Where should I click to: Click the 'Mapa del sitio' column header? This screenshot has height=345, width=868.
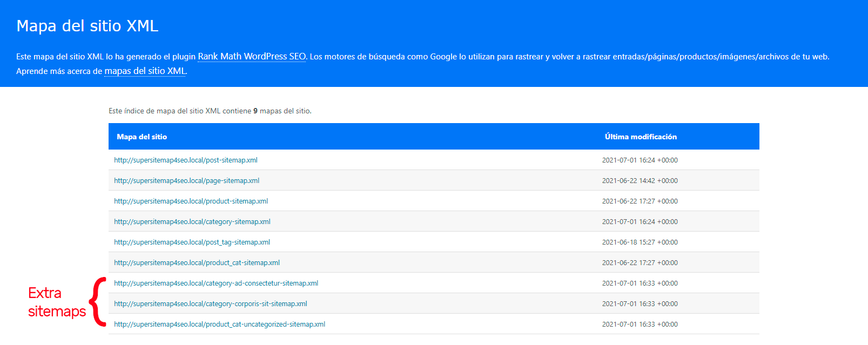(142, 137)
